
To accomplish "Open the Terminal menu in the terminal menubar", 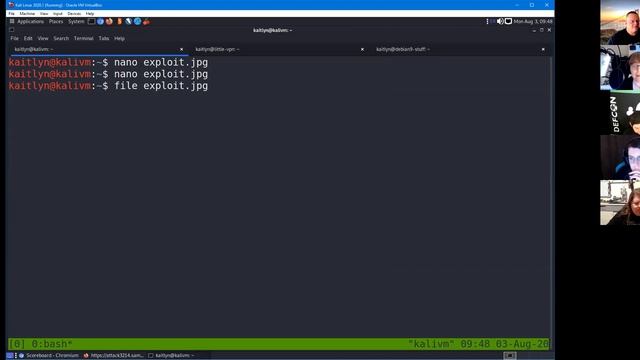I will pos(84,38).
